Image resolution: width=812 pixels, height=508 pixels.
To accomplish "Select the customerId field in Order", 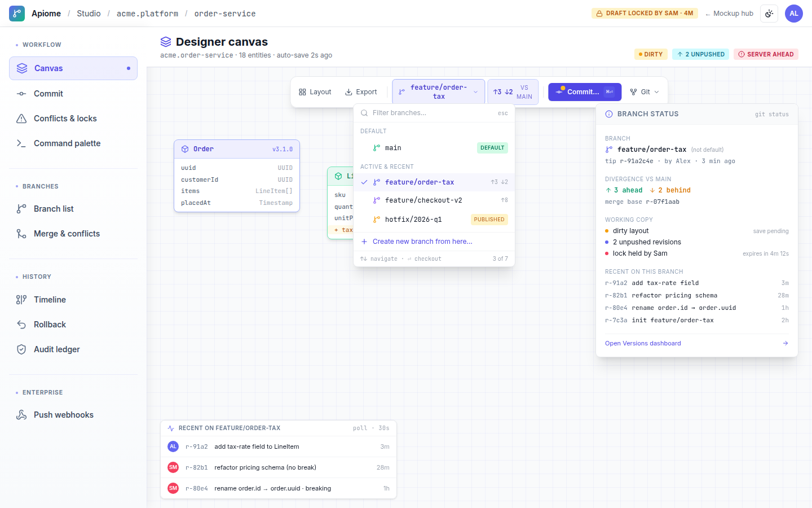I will tap(237, 179).
